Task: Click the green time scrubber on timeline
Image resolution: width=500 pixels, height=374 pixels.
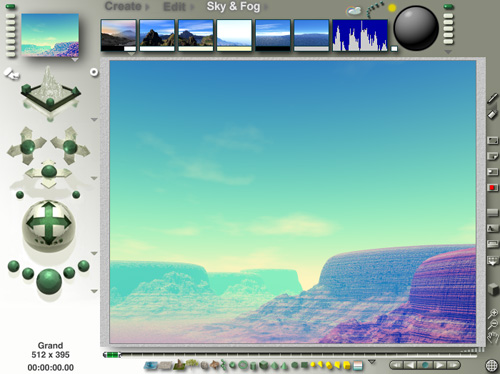Action: coord(112,355)
